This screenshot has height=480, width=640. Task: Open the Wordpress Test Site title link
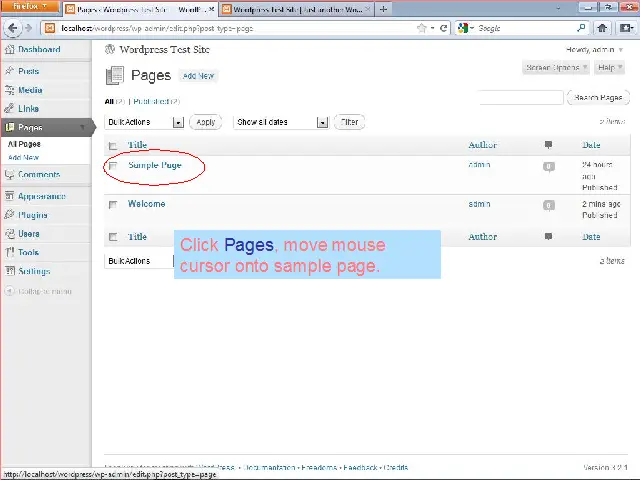tap(164, 50)
